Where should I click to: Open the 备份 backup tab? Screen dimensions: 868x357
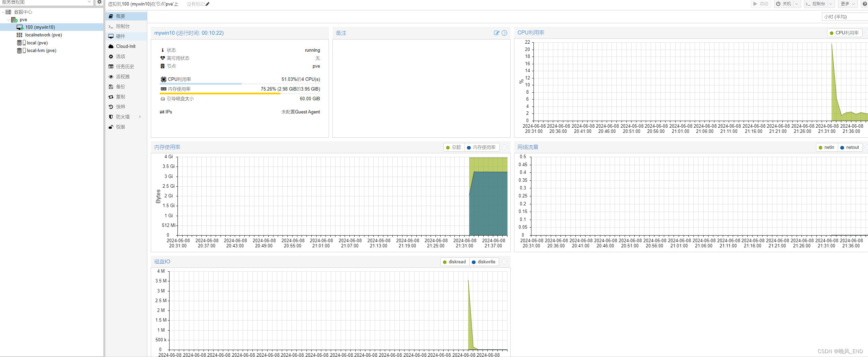[126, 87]
